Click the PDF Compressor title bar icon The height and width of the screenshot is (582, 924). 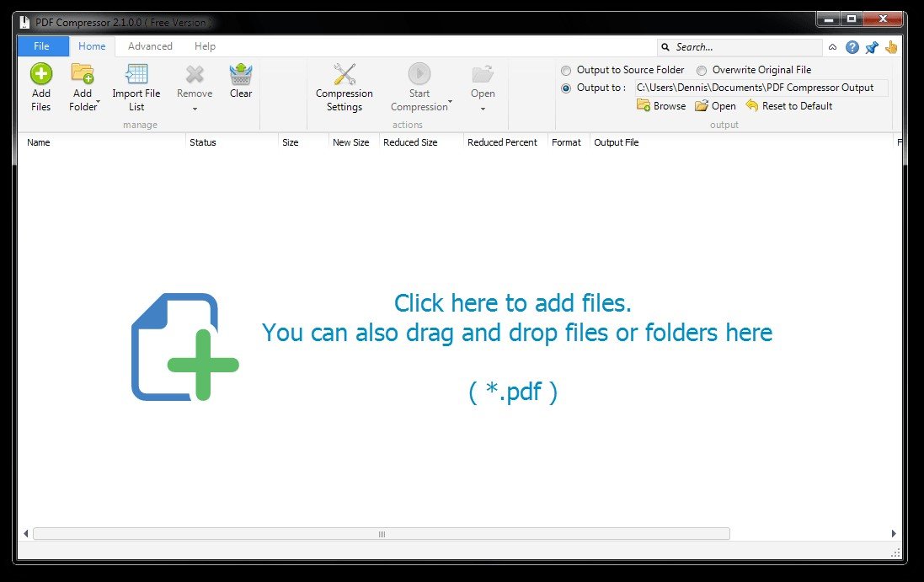24,23
